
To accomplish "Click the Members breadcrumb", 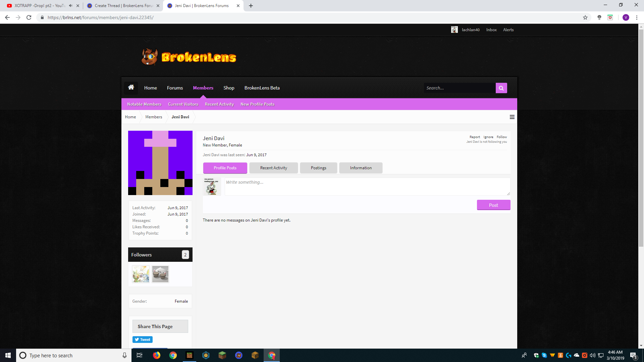I will (x=154, y=117).
